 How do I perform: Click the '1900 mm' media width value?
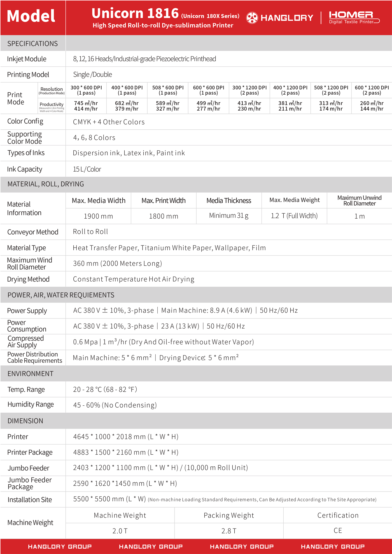click(x=99, y=216)
